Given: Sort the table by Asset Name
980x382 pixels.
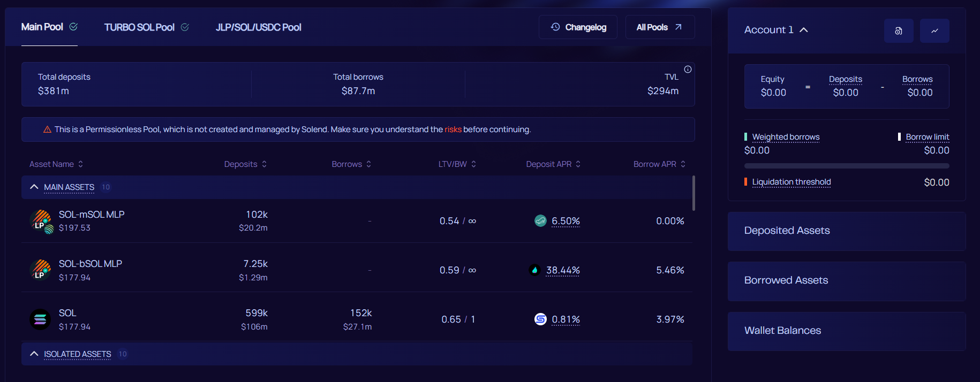Looking at the screenshot, I should click(56, 164).
